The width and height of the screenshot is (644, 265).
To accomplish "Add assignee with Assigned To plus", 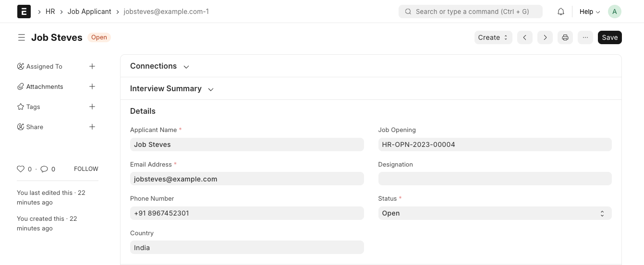I will pos(92,66).
